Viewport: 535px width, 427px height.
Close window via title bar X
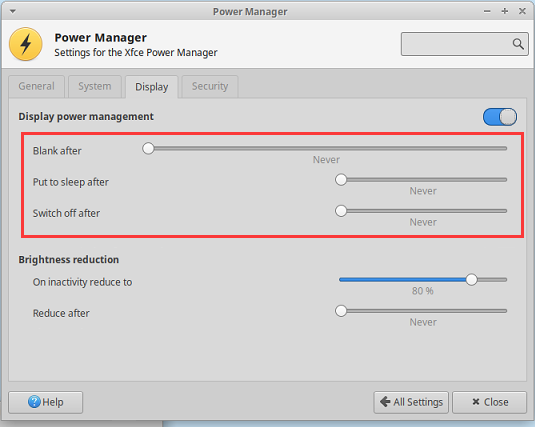[522, 12]
